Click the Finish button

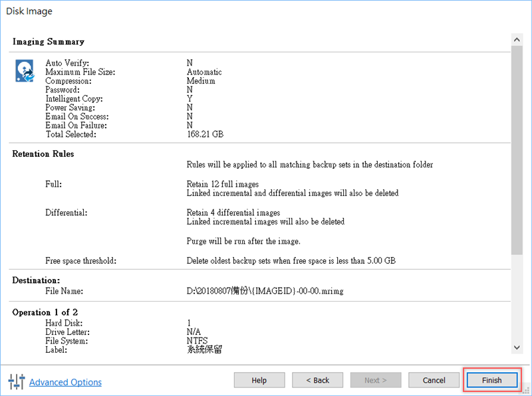(x=491, y=380)
